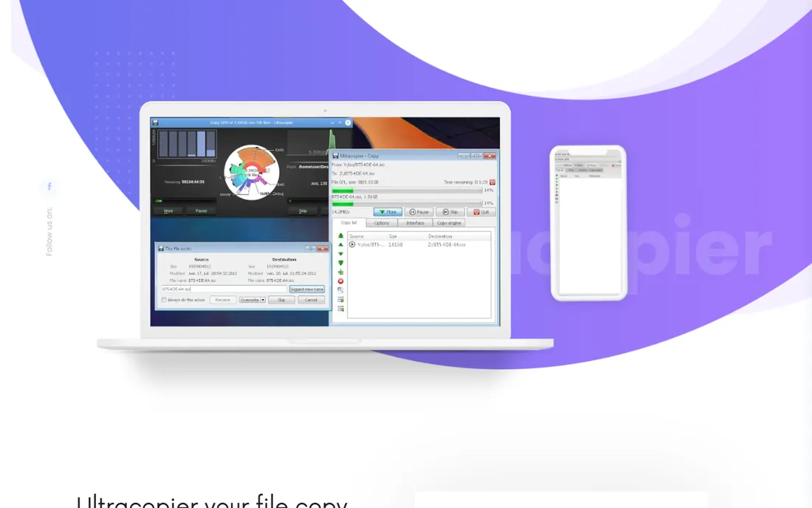Click the floppy icon in Ultracopier - Copy title
The image size is (812, 508).
point(336,155)
